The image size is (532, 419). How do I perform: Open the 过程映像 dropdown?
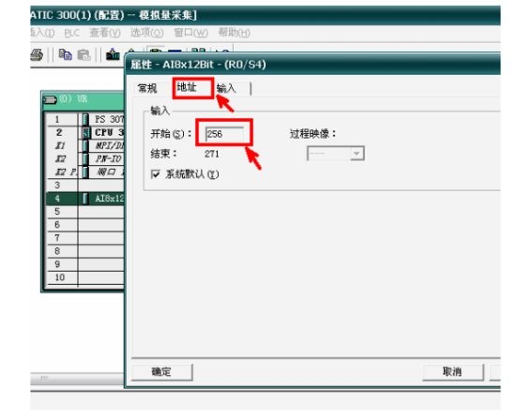357,154
